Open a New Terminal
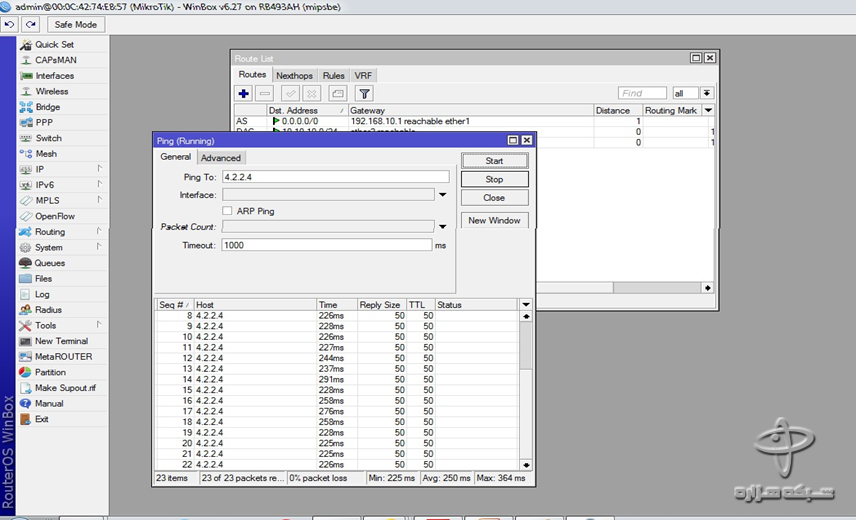Image resolution: width=856 pixels, height=520 pixels. 61,341
